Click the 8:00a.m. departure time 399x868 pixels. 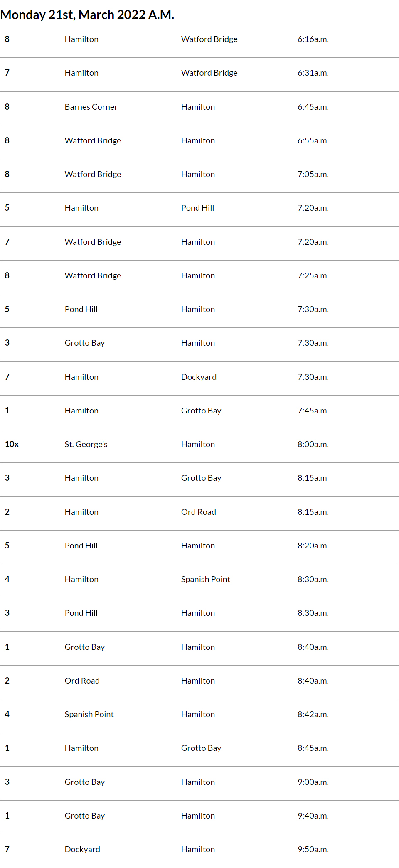[x=313, y=445]
